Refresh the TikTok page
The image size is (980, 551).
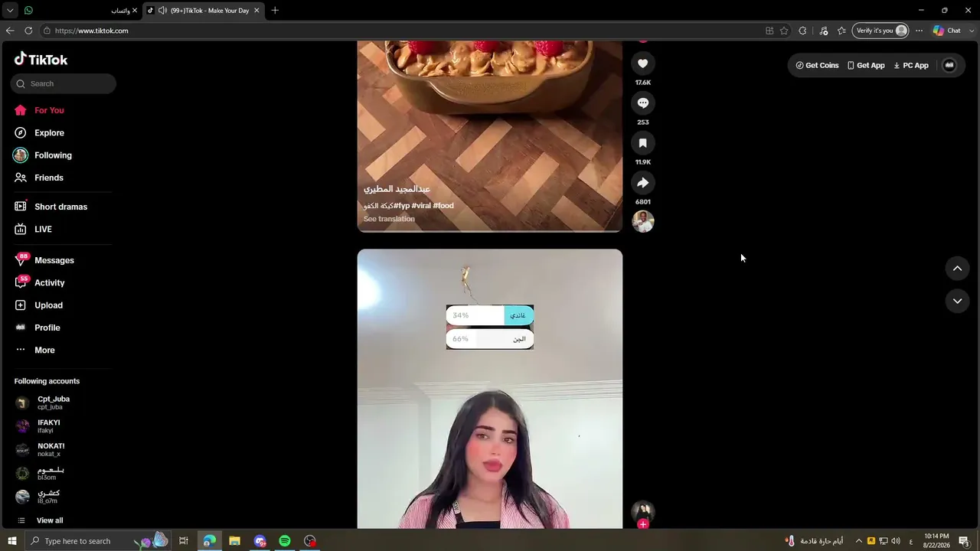click(x=28, y=31)
